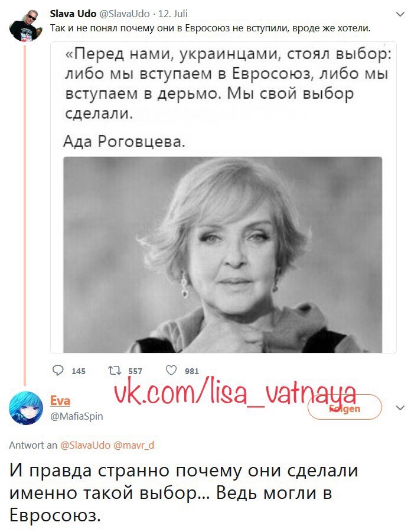The width and height of the screenshot is (411, 532).
Task: Click the quoted text image with Ада Роговцева
Action: click(x=223, y=197)
